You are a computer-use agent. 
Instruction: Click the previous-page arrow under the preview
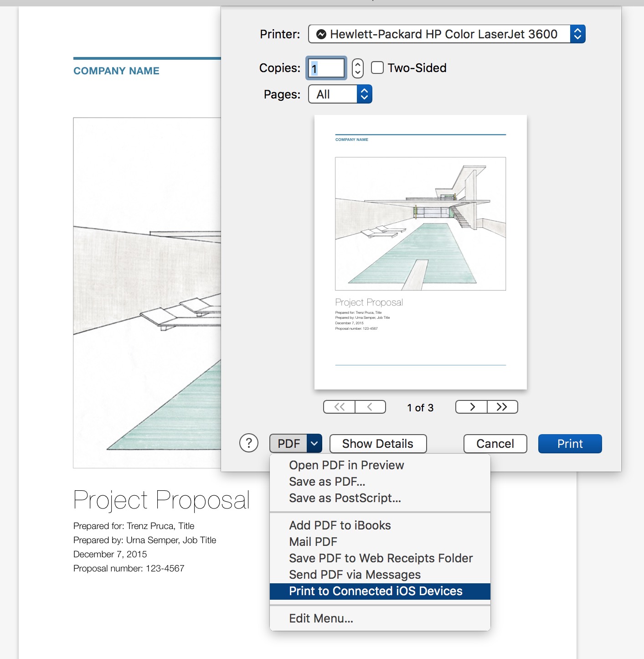click(370, 406)
